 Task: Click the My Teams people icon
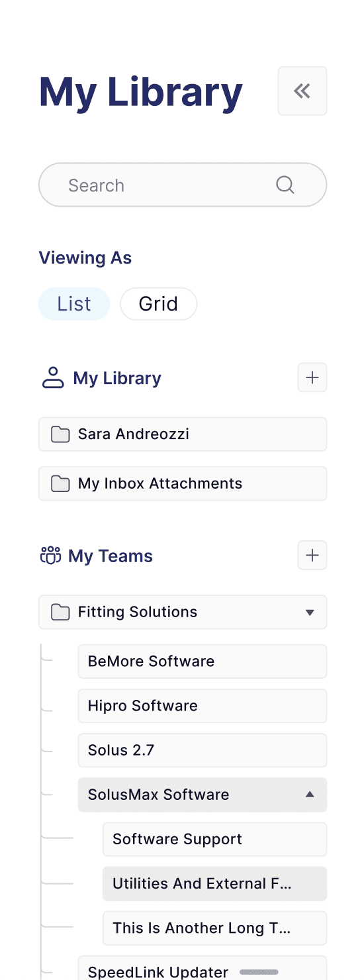[x=51, y=556]
